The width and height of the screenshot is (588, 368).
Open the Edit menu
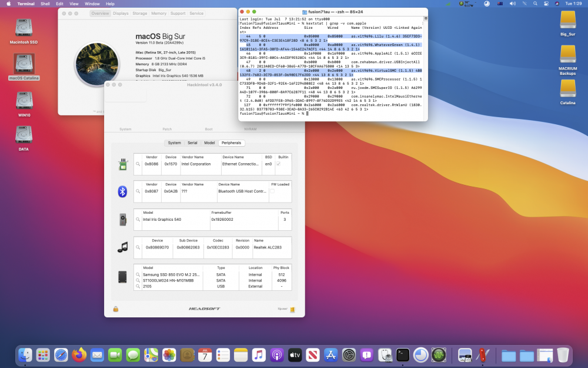click(59, 4)
